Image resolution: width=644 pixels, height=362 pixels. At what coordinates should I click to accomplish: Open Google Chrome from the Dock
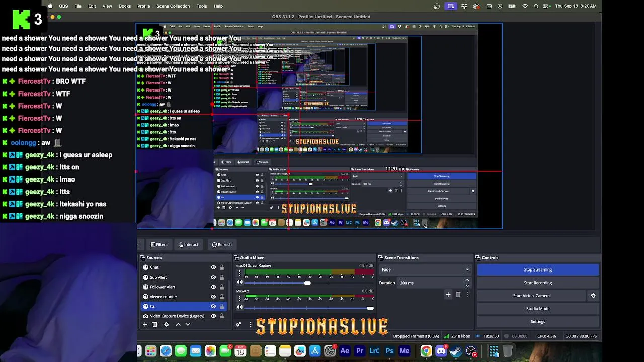[x=426, y=351]
